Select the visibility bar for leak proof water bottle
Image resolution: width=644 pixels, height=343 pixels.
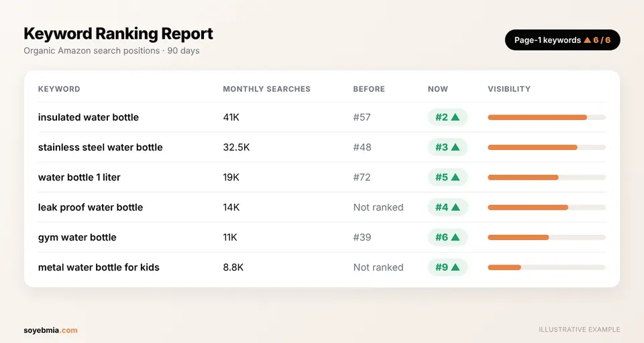point(547,207)
